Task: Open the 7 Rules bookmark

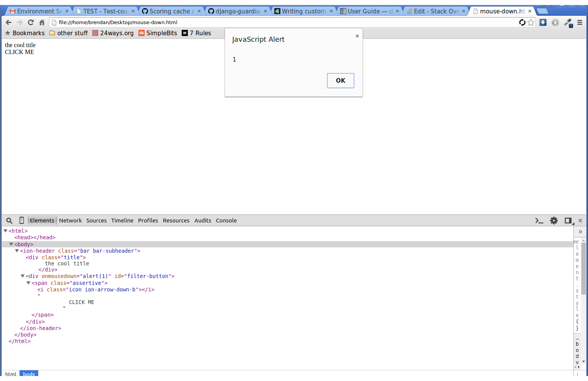Action: tap(196, 33)
